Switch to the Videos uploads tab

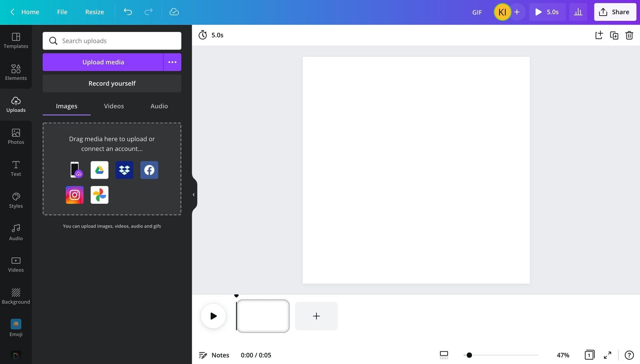114,106
